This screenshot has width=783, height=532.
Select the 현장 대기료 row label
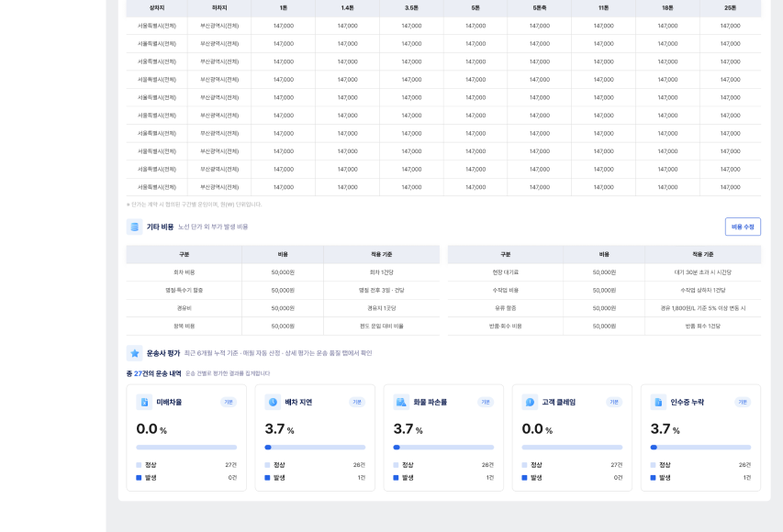point(506,272)
